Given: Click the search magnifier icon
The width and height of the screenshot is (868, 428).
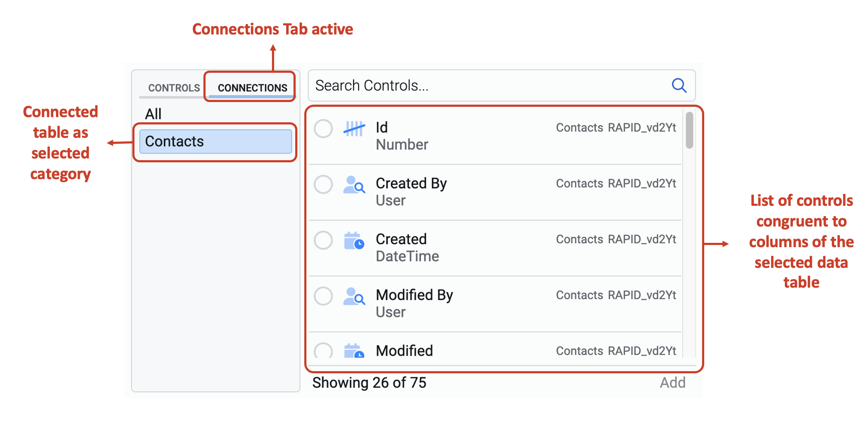Looking at the screenshot, I should coord(679,85).
